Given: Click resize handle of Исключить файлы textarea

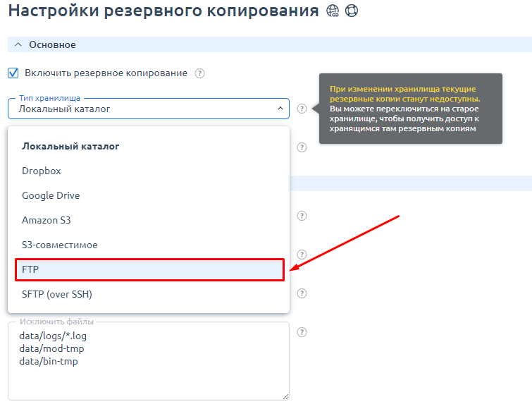Looking at the screenshot, I should [285, 396].
